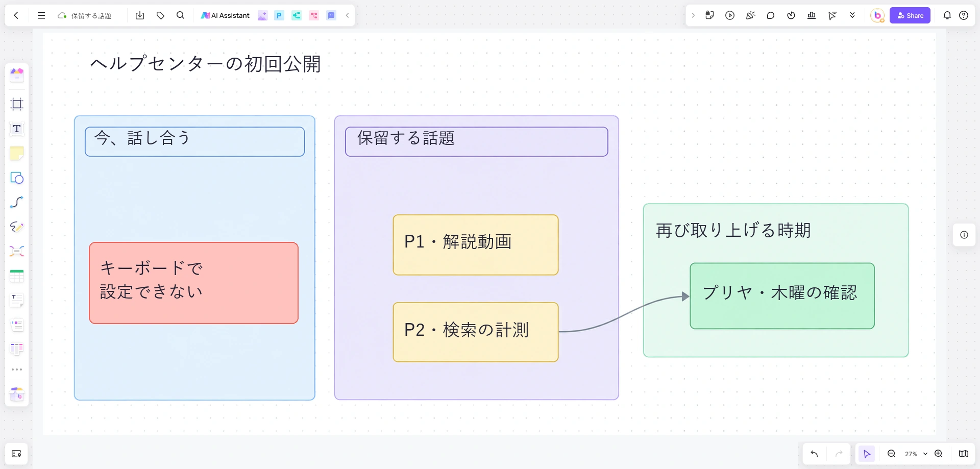Click the Search magnifier icon

point(180,15)
